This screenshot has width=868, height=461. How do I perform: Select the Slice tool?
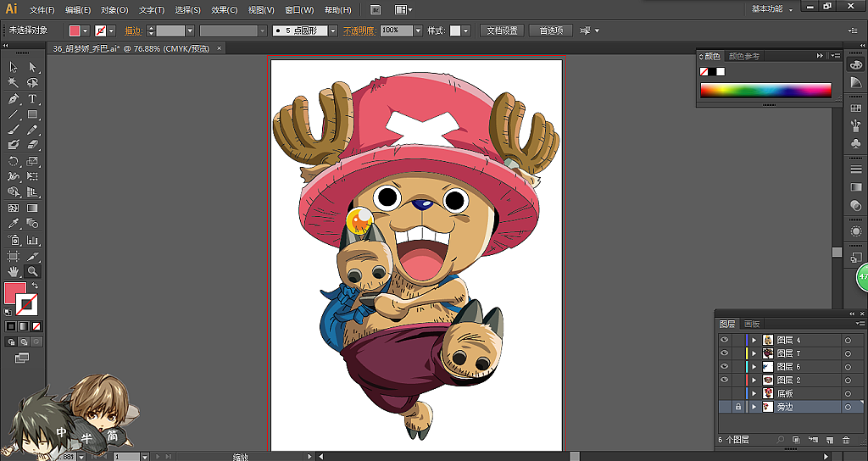[x=33, y=256]
